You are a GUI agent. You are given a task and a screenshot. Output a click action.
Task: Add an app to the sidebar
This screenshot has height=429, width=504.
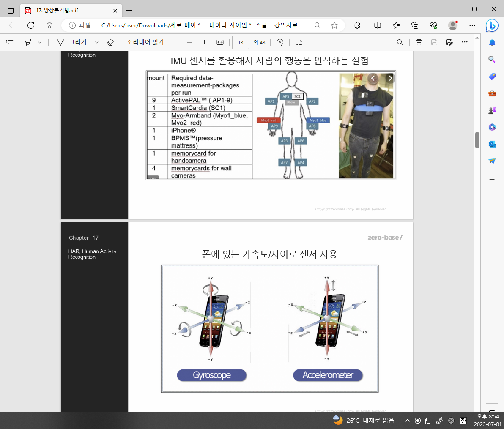click(492, 179)
